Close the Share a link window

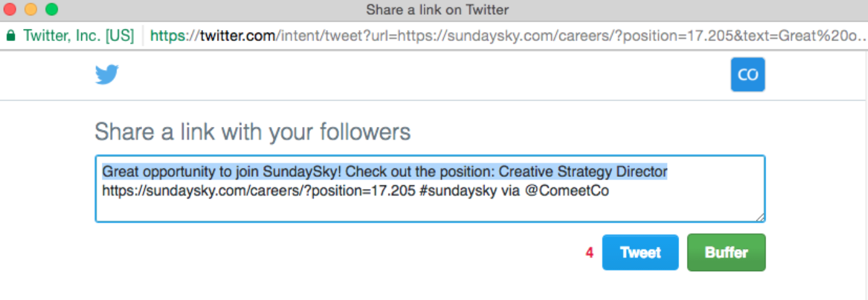10,10
